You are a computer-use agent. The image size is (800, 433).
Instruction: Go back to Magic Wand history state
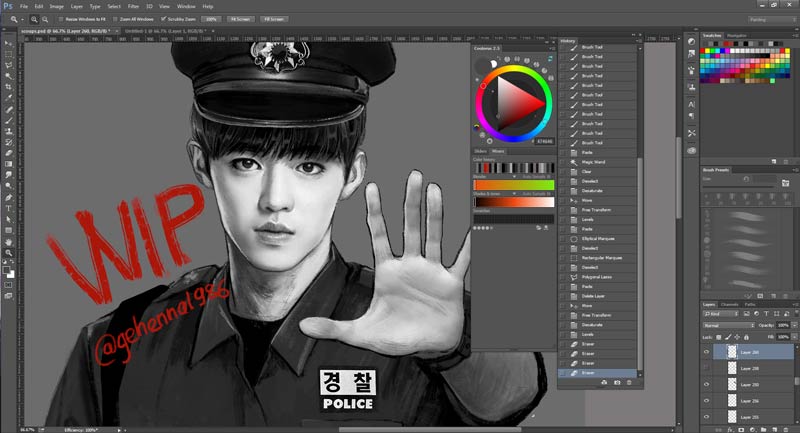598,162
